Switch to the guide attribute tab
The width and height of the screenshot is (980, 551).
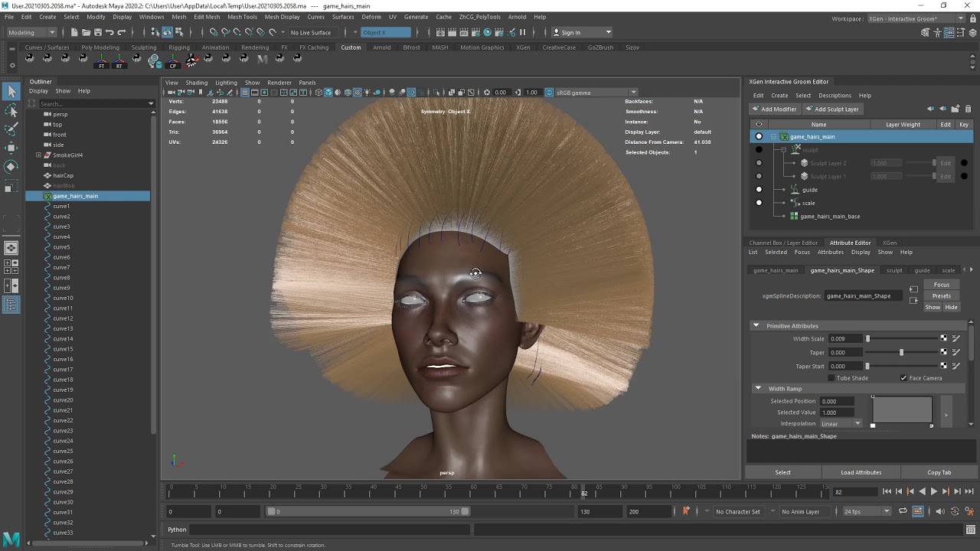[922, 270]
